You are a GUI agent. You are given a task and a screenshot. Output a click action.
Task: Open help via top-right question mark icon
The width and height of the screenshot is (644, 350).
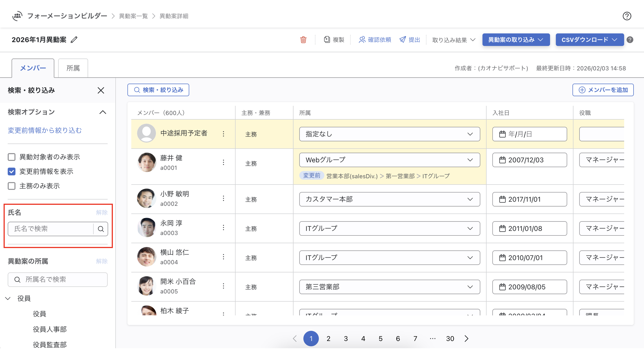(627, 16)
